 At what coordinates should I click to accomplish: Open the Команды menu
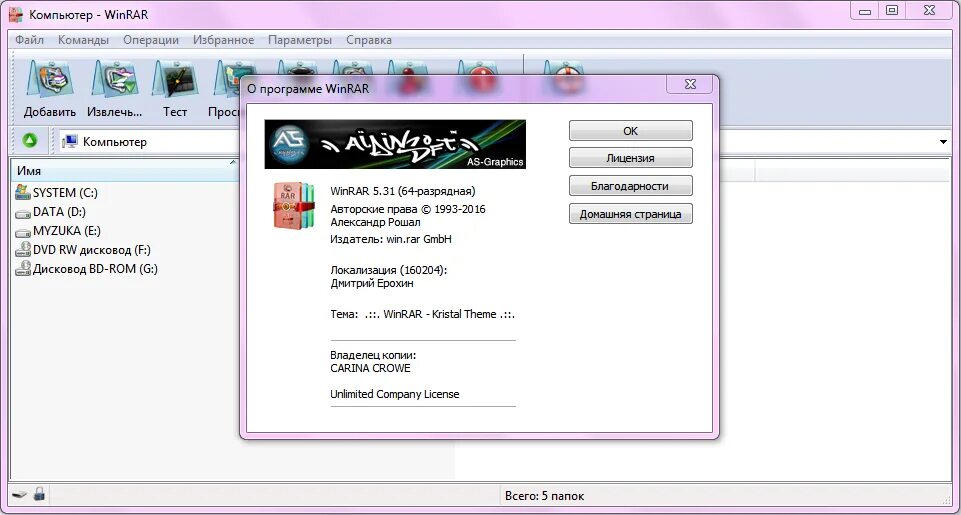83,40
